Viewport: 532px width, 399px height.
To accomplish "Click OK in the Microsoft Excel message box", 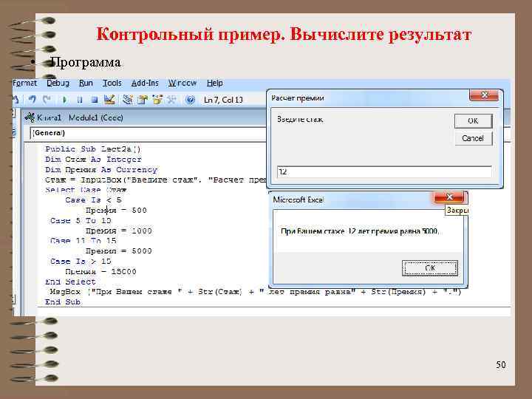I will (430, 268).
